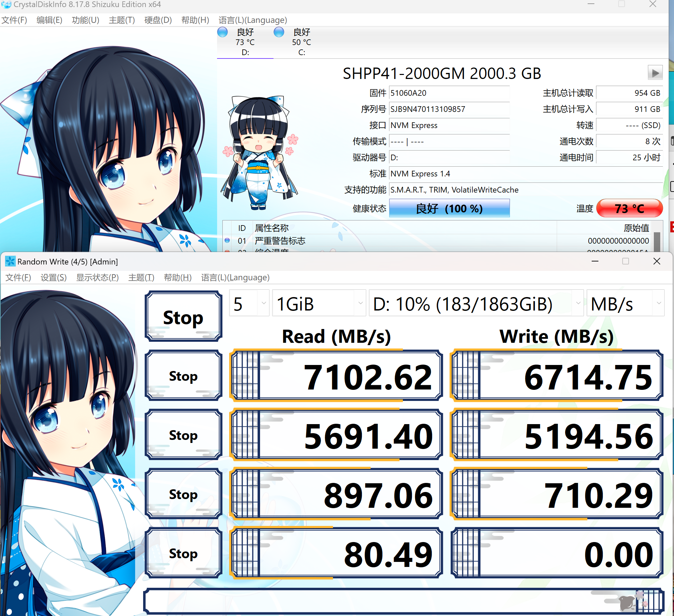Expand the 1GiB test size dropdown

tap(319, 303)
